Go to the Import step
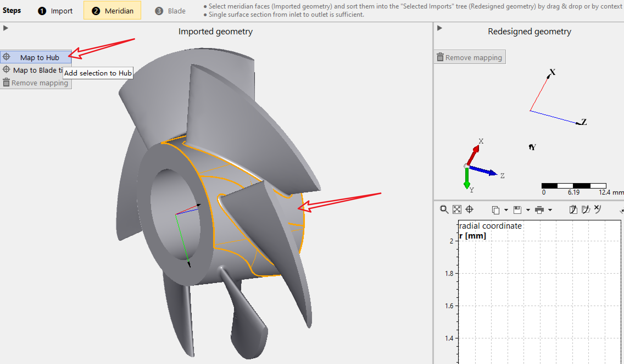This screenshot has height=364, width=624. [55, 11]
